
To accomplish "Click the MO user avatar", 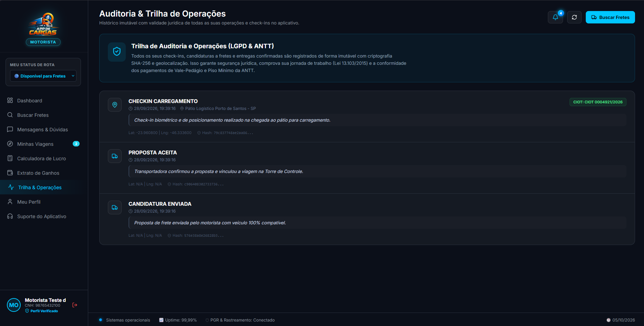I will (x=14, y=305).
